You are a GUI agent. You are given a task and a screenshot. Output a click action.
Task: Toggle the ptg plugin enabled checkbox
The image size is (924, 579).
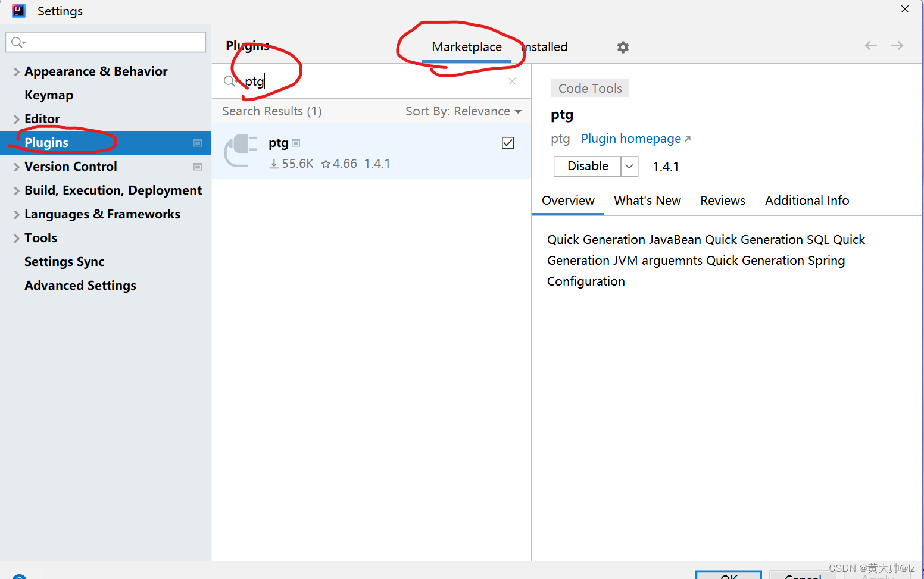(508, 143)
